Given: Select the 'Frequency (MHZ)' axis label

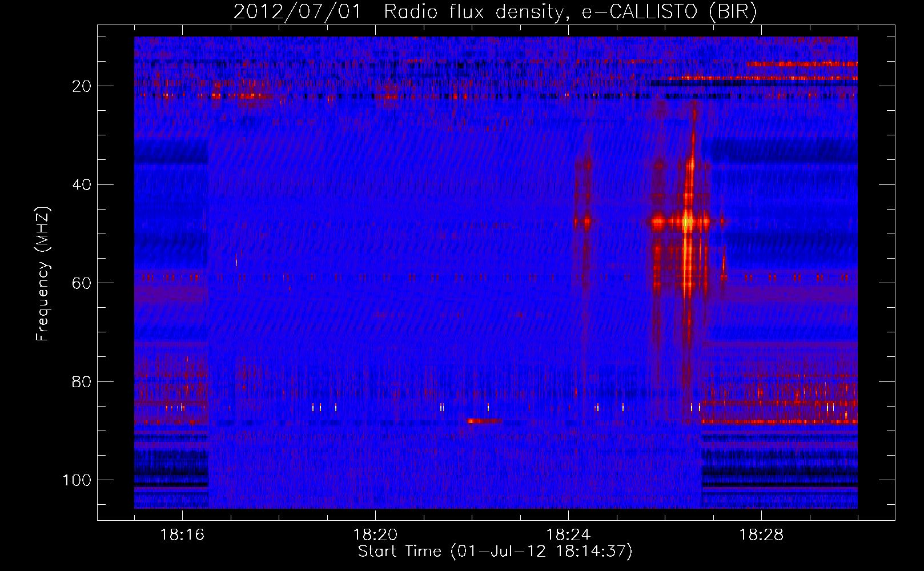Looking at the screenshot, I should [x=43, y=274].
